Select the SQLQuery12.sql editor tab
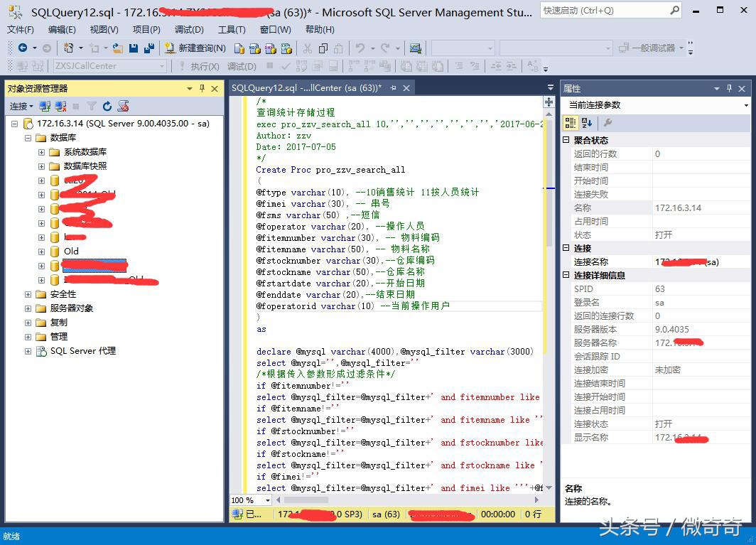This screenshot has width=756, height=545. click(306, 88)
